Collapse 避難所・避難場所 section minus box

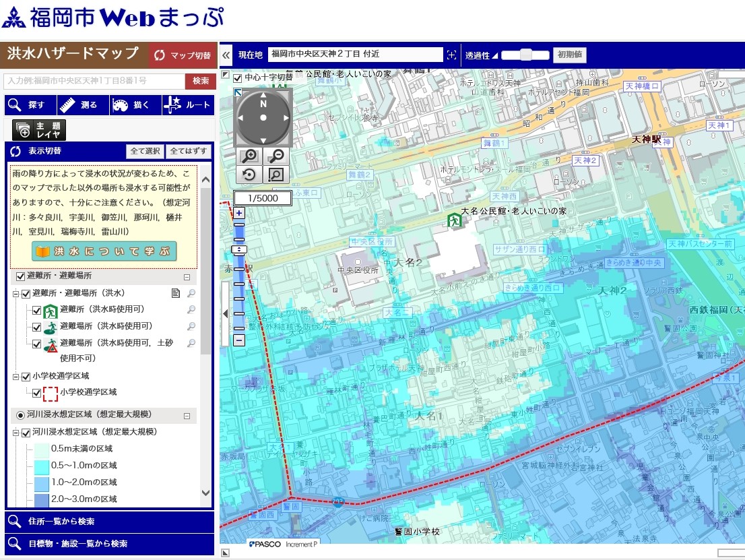(x=187, y=277)
